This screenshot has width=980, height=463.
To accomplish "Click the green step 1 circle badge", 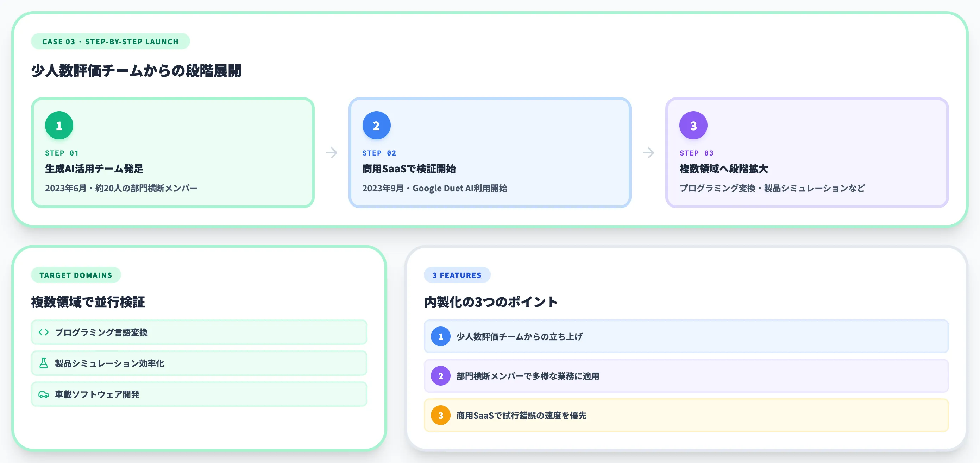I will click(x=59, y=125).
